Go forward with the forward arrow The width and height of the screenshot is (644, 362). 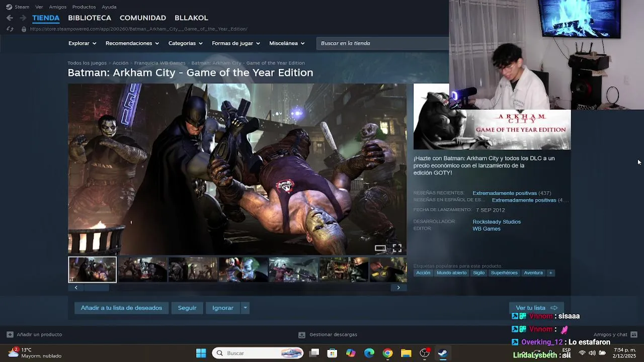23,18
